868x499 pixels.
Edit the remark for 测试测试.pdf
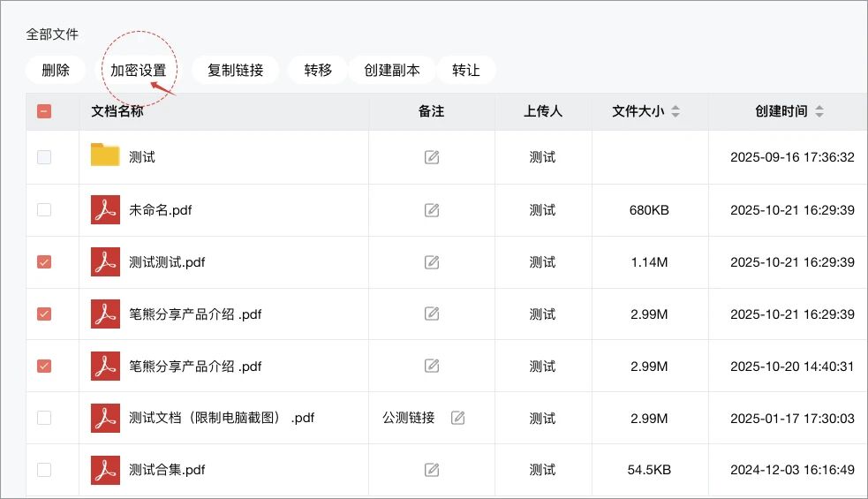point(432,262)
